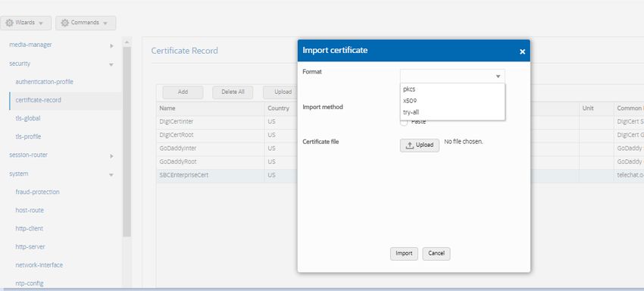
Task: Choose x509 format option
Action: coord(452,101)
